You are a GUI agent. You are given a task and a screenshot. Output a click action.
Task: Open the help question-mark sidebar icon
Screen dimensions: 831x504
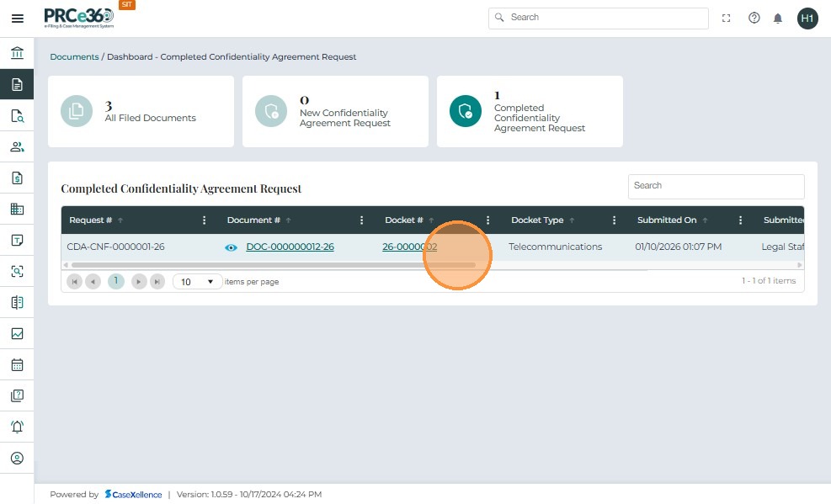tap(17, 395)
